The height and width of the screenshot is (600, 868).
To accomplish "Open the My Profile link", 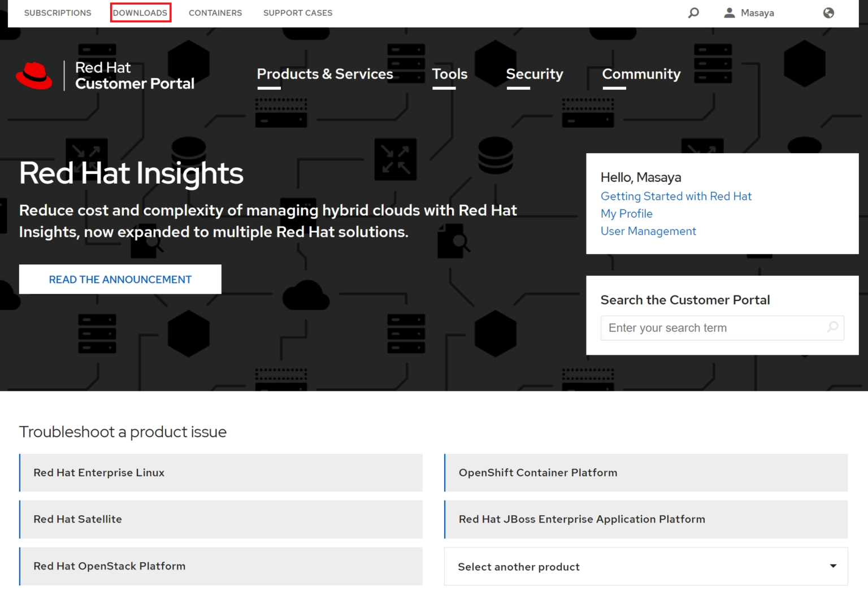I will tap(627, 214).
